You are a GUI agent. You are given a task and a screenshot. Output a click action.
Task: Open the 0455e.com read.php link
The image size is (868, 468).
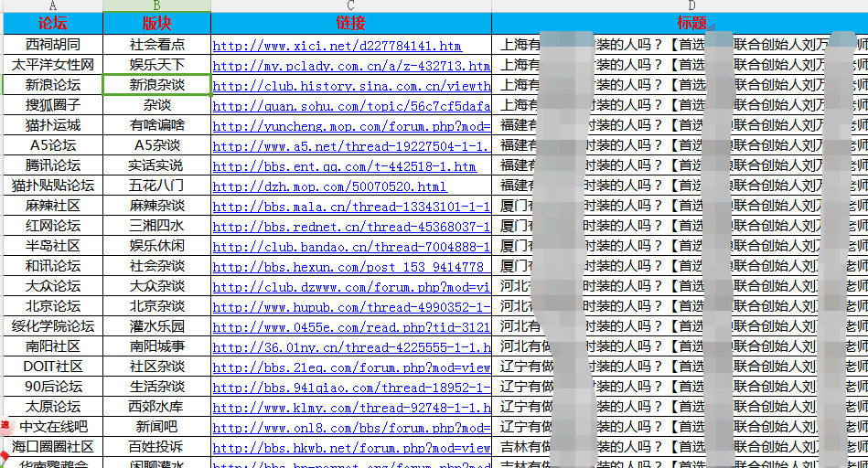351,327
